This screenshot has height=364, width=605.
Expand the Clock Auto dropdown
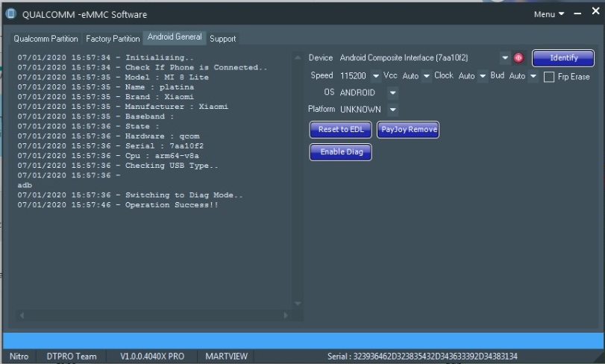[x=483, y=76]
